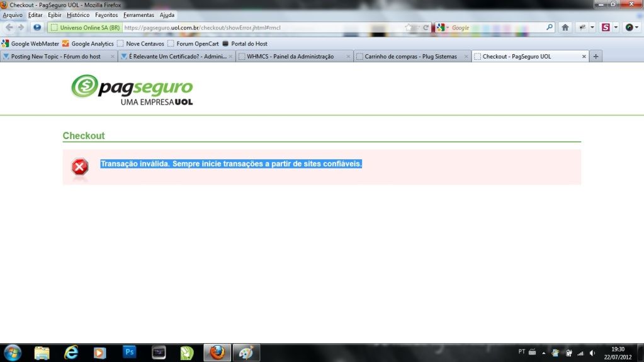The width and height of the screenshot is (644, 362).
Task: Click the addon icon next to Home
Action: [582, 28]
